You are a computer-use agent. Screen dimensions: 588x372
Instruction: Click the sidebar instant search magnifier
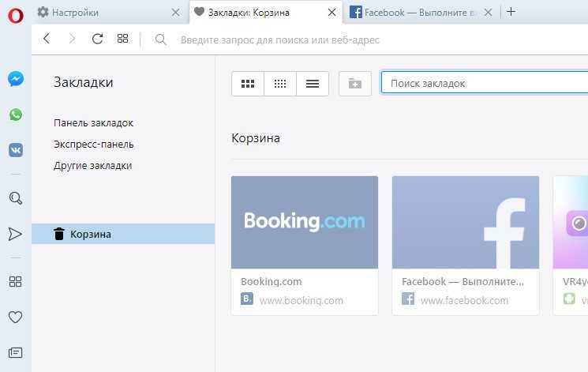tap(15, 198)
